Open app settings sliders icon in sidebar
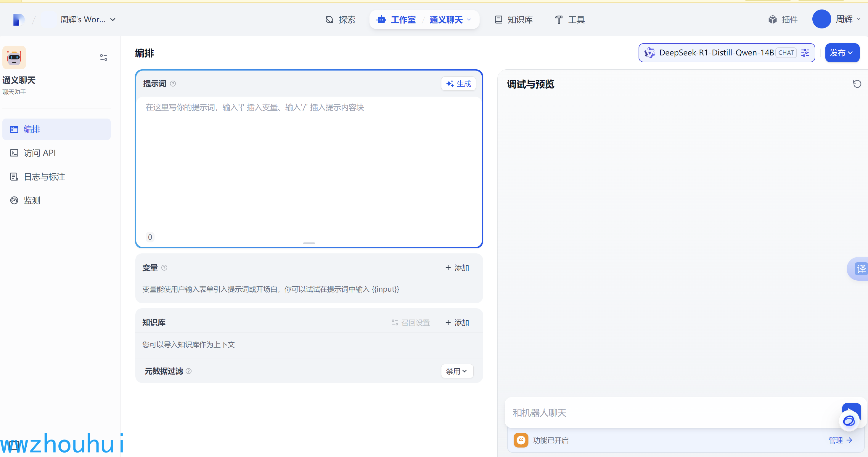Screen dimensions: 868x457 [x=103, y=57]
